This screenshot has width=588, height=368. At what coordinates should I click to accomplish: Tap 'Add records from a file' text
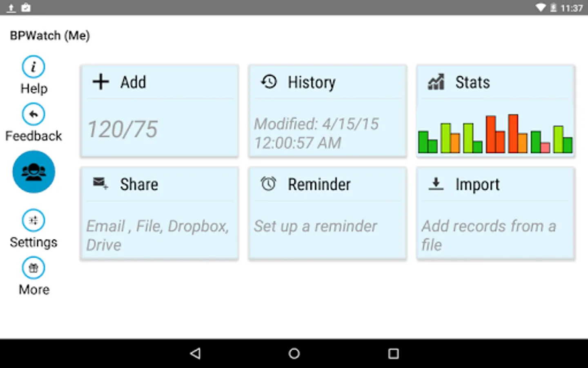click(489, 235)
